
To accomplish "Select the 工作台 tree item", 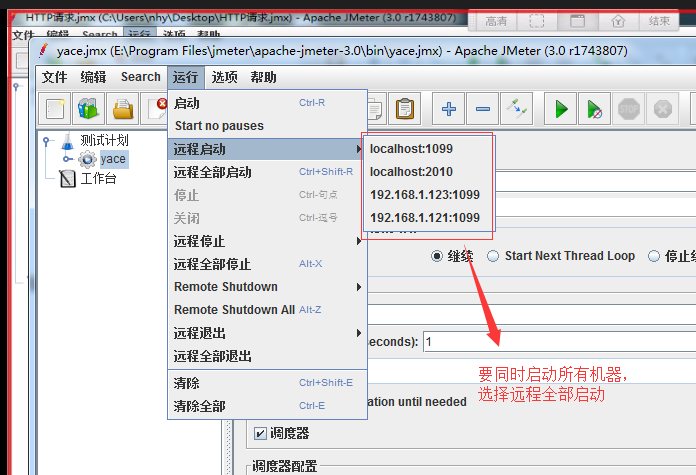I will (98, 178).
